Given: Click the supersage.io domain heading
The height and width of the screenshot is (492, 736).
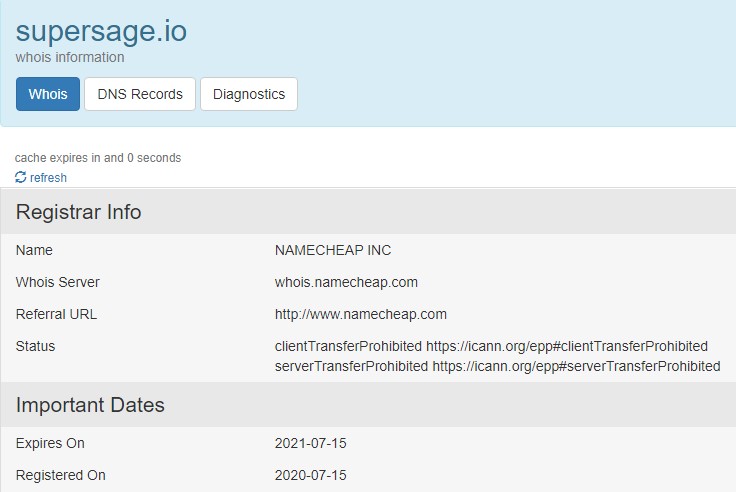Looking at the screenshot, I should click(x=101, y=31).
